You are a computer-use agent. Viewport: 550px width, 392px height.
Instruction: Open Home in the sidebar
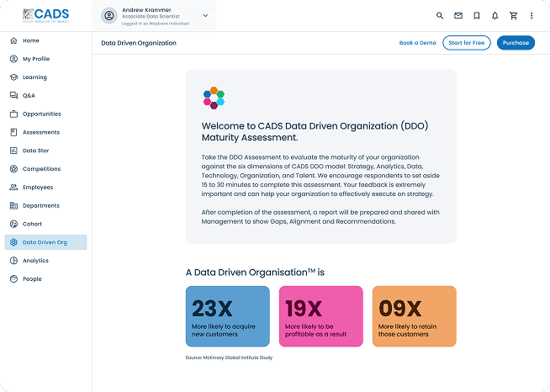pyautogui.click(x=30, y=40)
